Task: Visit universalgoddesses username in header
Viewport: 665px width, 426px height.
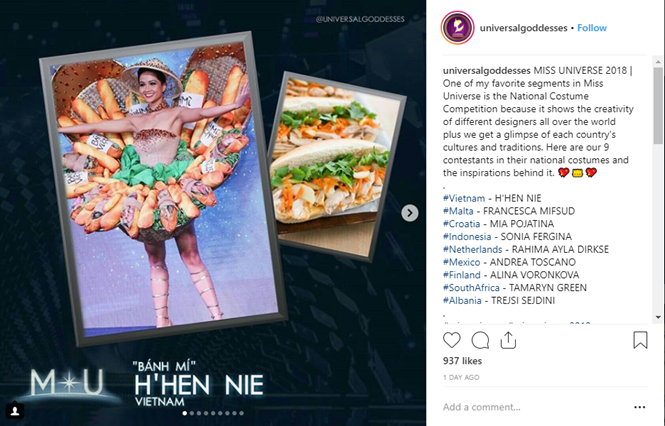Action: pos(523,28)
